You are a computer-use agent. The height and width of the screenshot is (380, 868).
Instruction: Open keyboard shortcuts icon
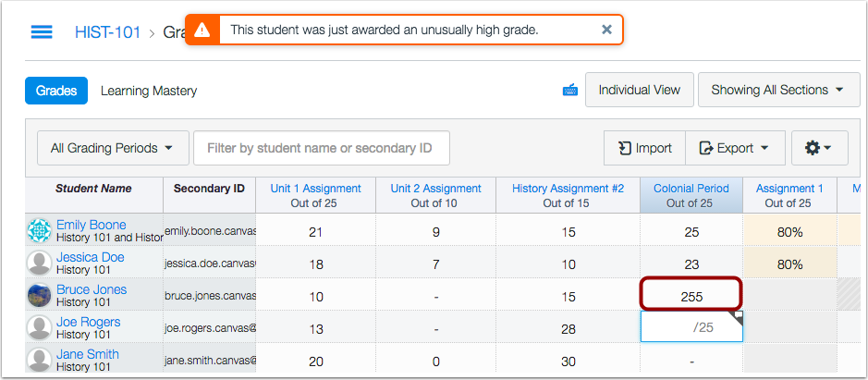(570, 90)
